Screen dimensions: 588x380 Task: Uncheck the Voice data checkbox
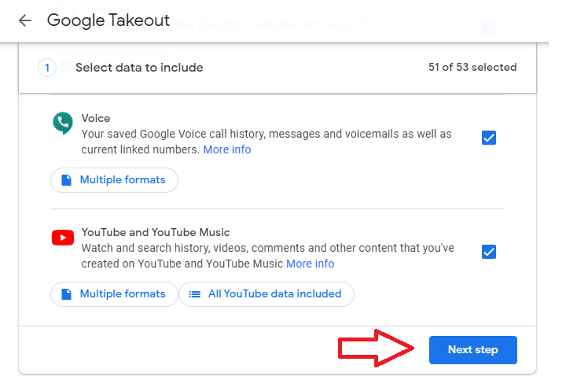pyautogui.click(x=489, y=138)
